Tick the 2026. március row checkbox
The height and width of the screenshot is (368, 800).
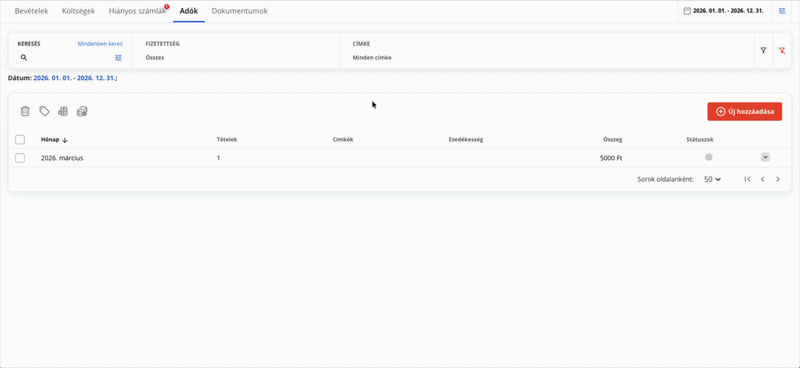20,158
